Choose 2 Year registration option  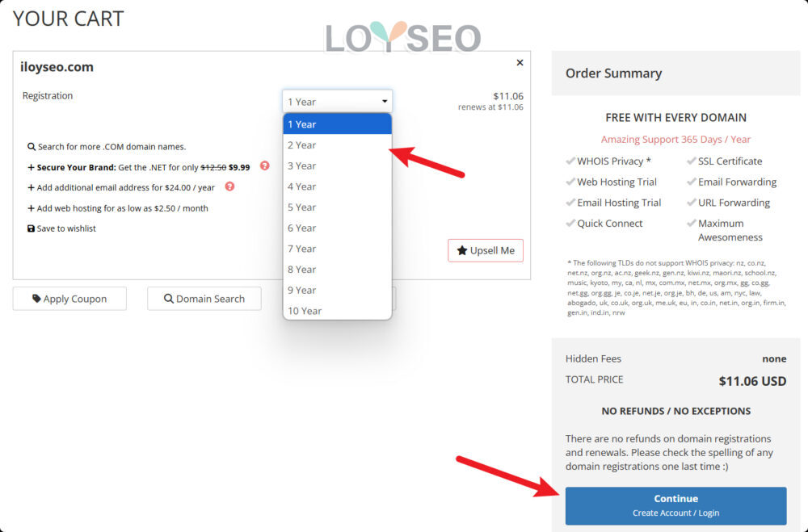(337, 145)
